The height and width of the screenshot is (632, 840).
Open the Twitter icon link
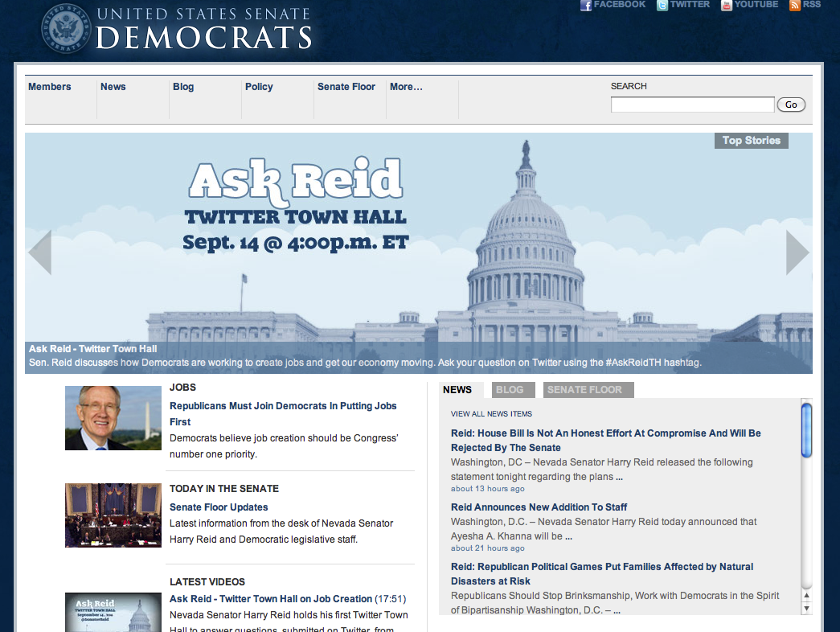tap(662, 5)
